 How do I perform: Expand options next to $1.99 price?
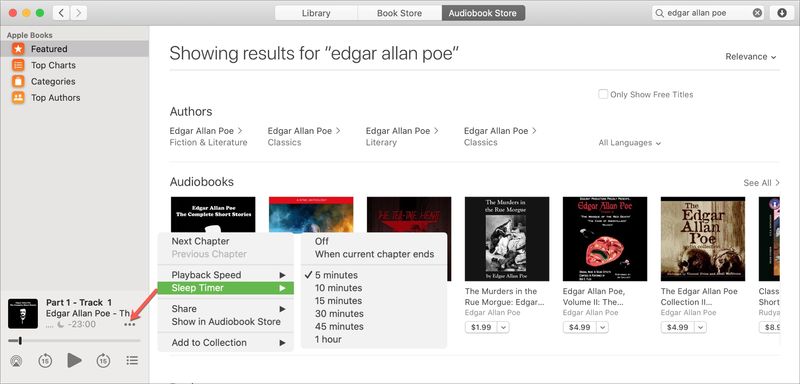tap(504, 327)
